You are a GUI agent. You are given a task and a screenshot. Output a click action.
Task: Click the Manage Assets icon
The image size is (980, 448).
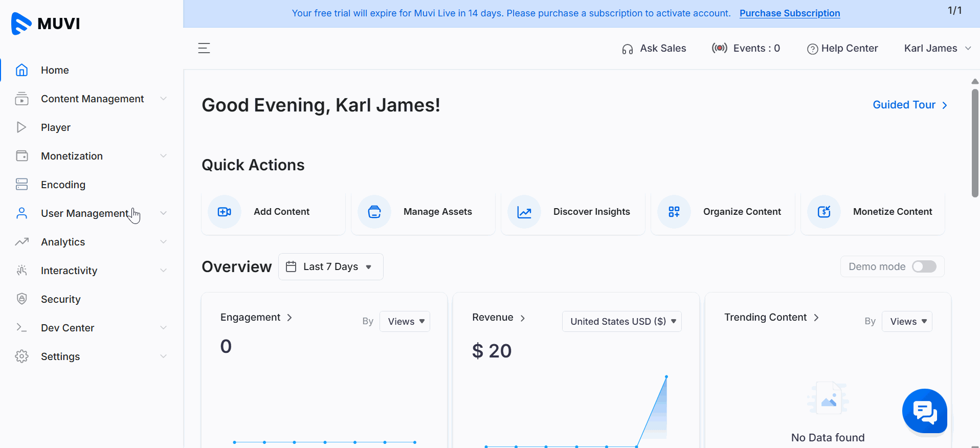pos(374,212)
